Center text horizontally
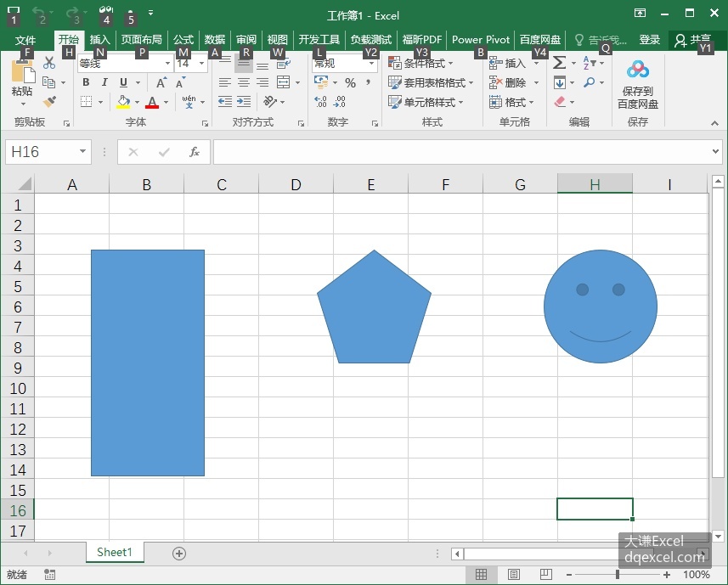The image size is (728, 585). 244,82
